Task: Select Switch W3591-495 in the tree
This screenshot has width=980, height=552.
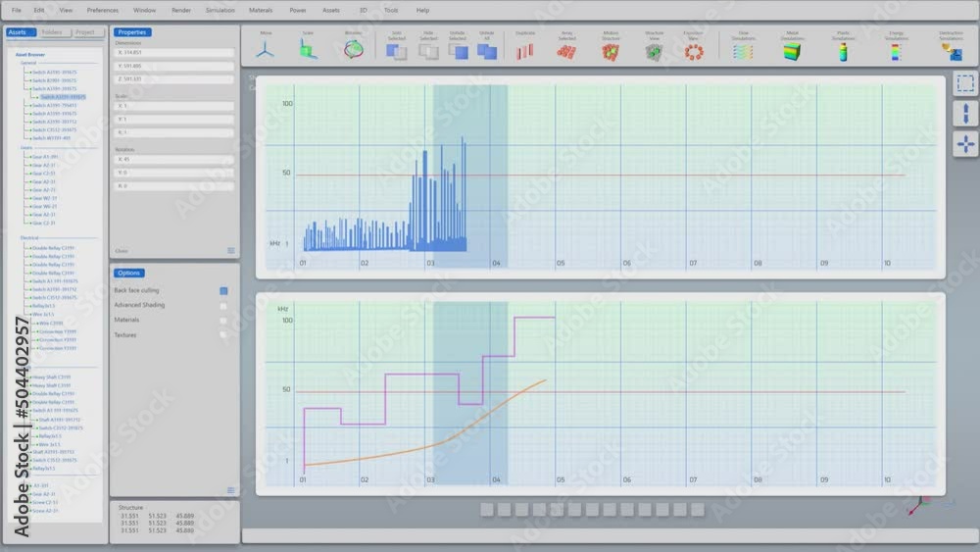Action: coord(51,138)
